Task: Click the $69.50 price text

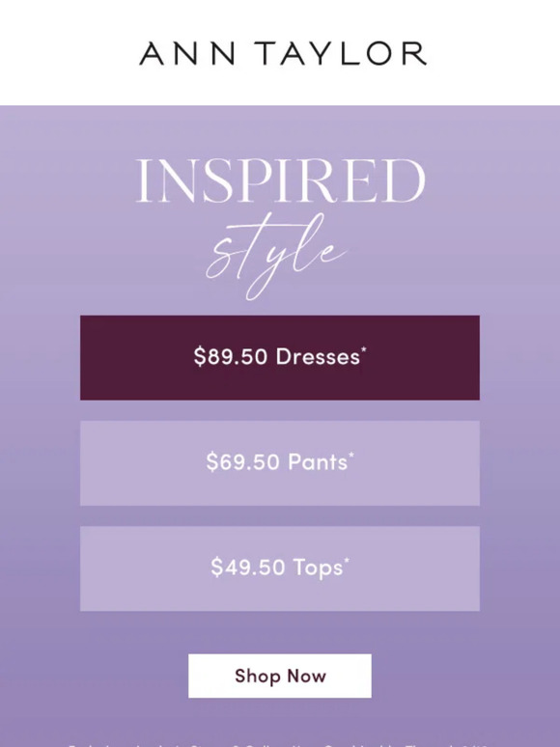Action: point(242,462)
